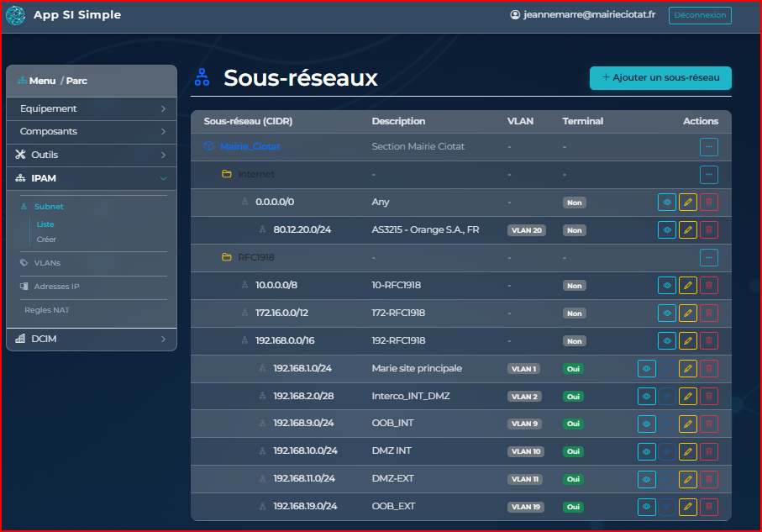The image size is (762, 532).
Task: Edit the 172.16.0.0/12 subnet
Action: click(x=687, y=313)
